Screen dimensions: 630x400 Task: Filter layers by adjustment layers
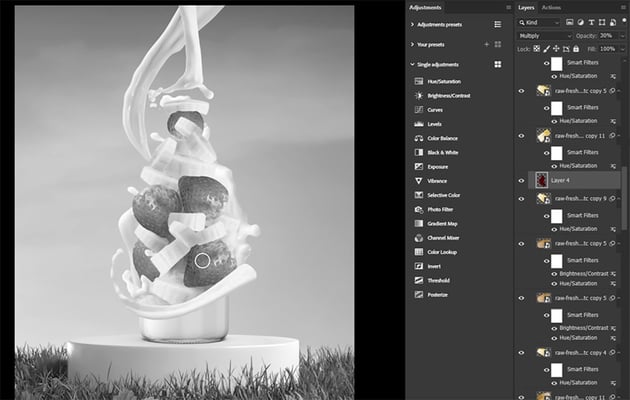click(x=580, y=22)
